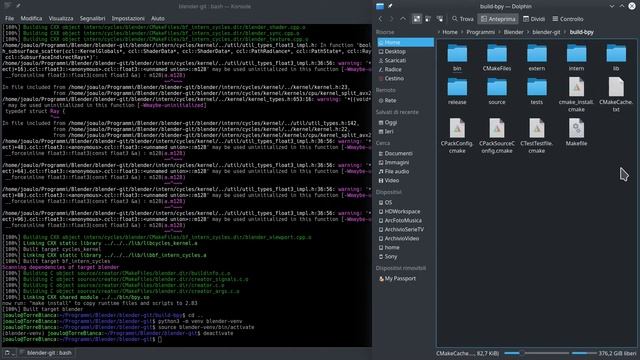The width and height of the screenshot is (640, 360).
Task: Select the source folder
Action: [497, 91]
